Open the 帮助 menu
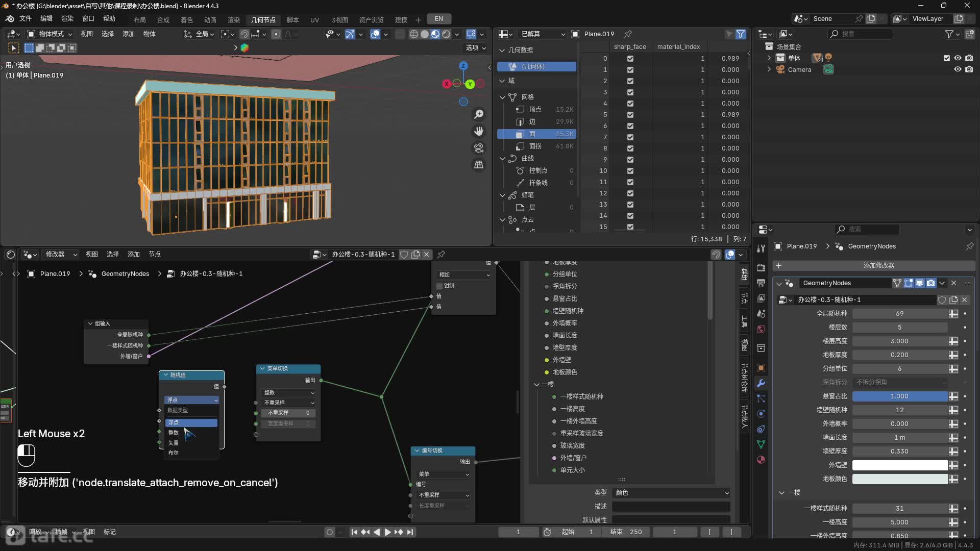980x551 pixels. click(109, 18)
